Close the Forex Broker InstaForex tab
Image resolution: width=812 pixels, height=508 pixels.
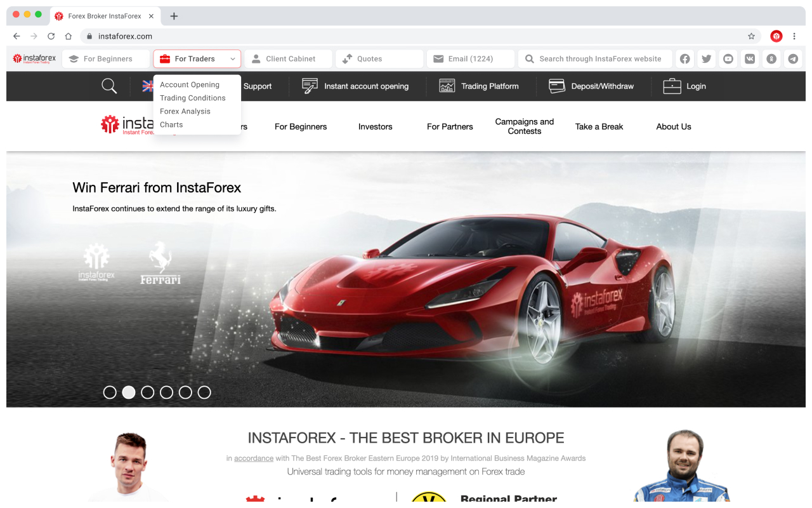pyautogui.click(x=151, y=16)
